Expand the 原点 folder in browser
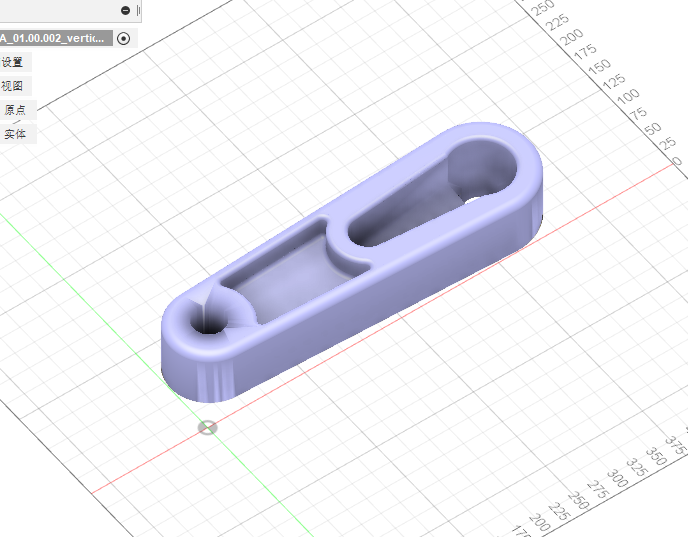 14,110
